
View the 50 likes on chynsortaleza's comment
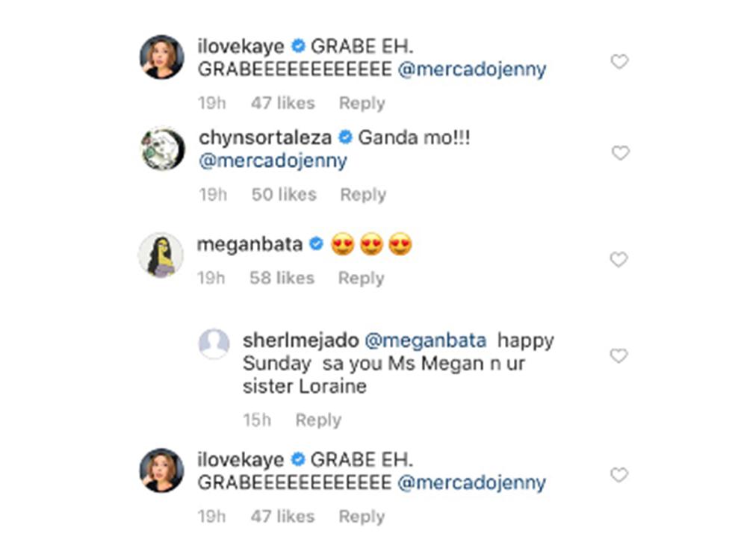coord(284,195)
